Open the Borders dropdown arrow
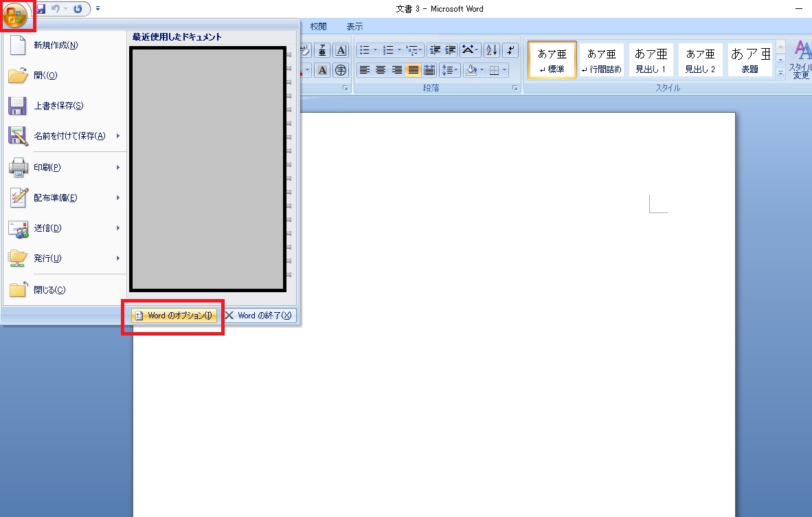This screenshot has height=517, width=812. tap(505, 70)
